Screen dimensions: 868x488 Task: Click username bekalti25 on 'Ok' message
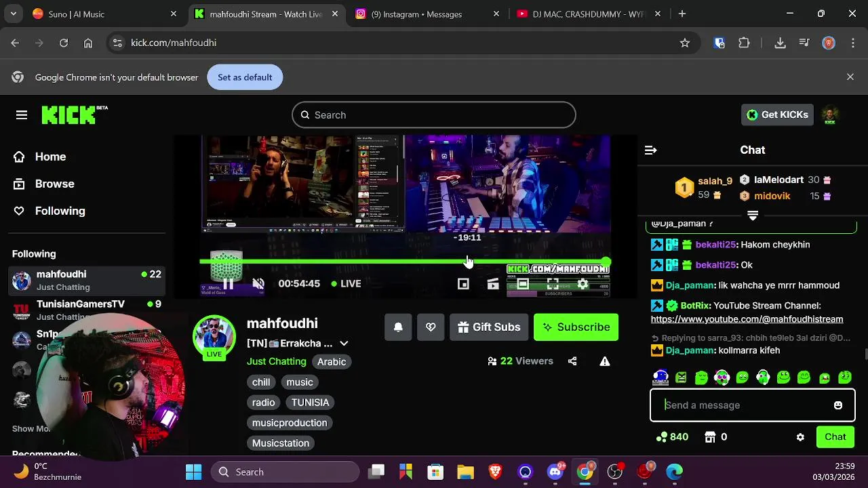tap(715, 265)
